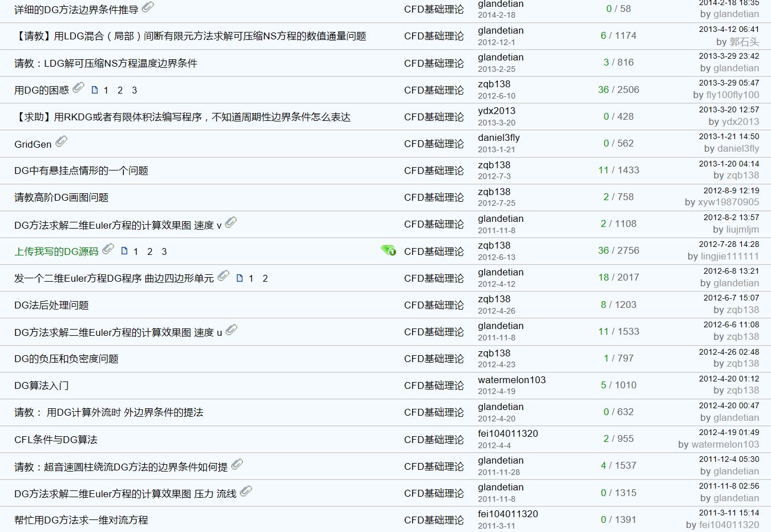This screenshot has height=532, width=771.
Task: Click the page icon in the 曲边四边形单元 thread row
Action: coord(240,278)
